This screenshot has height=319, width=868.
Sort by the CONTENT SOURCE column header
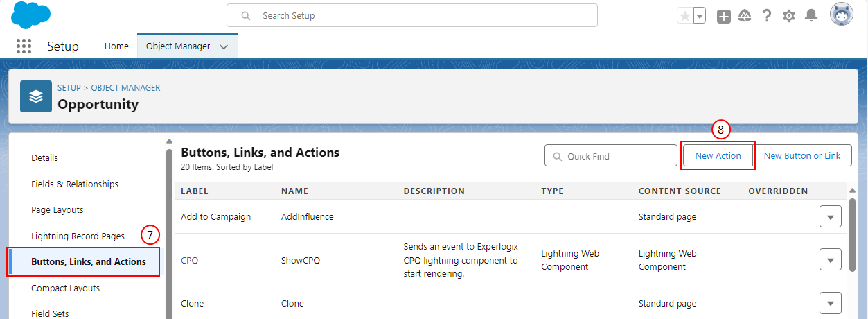pos(680,191)
